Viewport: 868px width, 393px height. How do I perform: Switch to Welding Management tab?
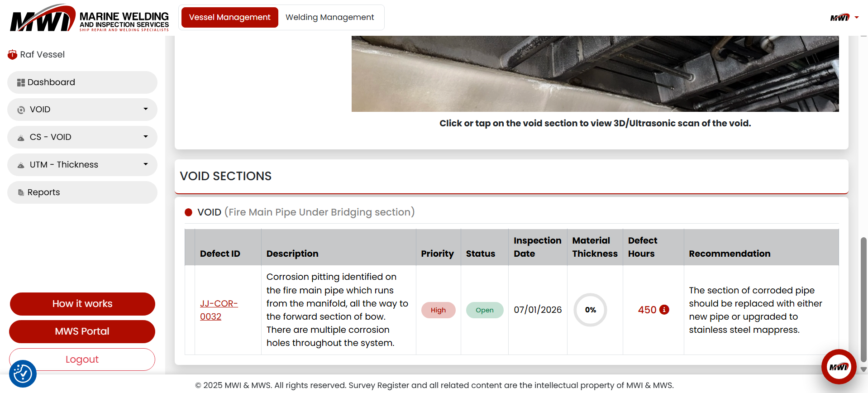tap(330, 17)
